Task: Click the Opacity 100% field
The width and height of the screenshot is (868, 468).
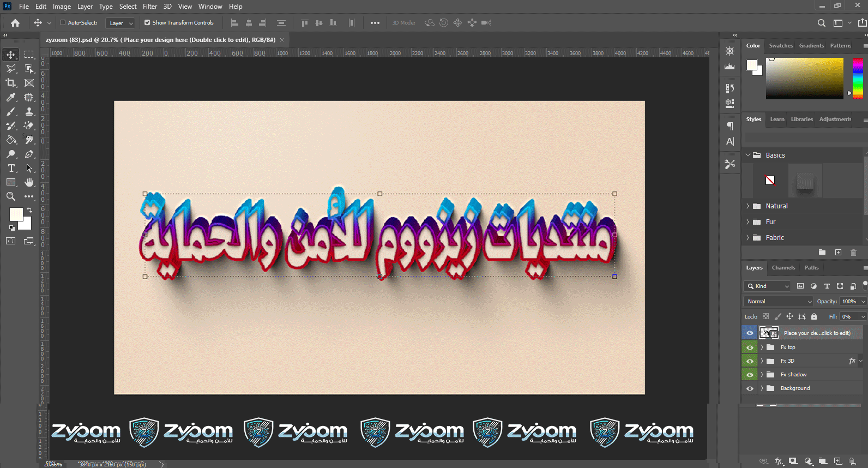Action: tap(849, 301)
